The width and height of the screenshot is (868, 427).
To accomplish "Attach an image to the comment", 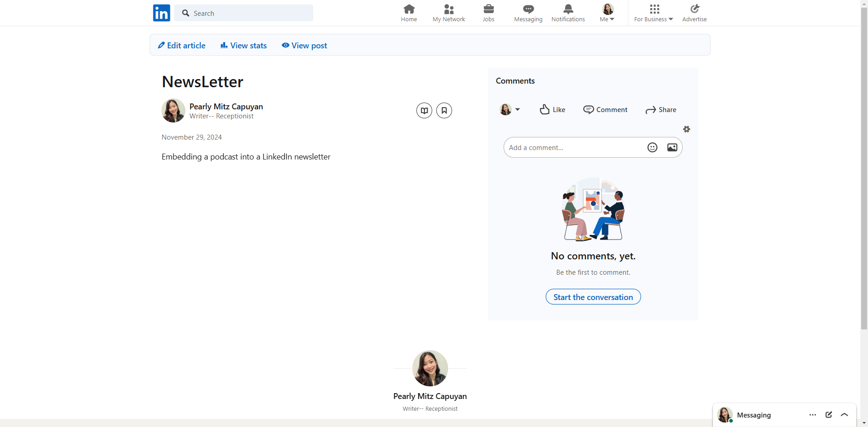I will coord(672,147).
